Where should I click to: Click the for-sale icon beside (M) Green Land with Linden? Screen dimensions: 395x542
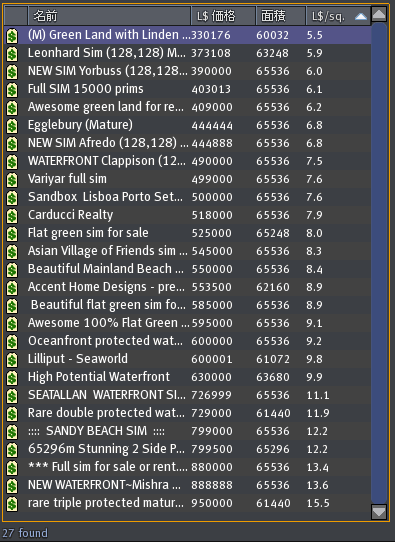point(12,36)
